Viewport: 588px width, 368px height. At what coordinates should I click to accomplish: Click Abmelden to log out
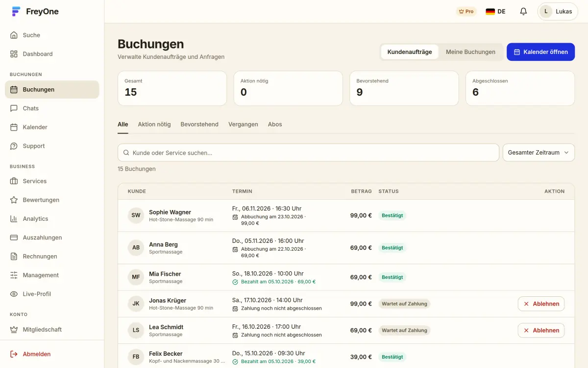click(52, 354)
